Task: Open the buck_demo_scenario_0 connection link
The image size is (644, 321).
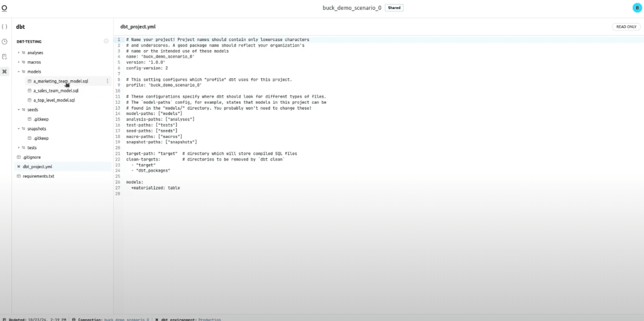Action: tap(127, 319)
